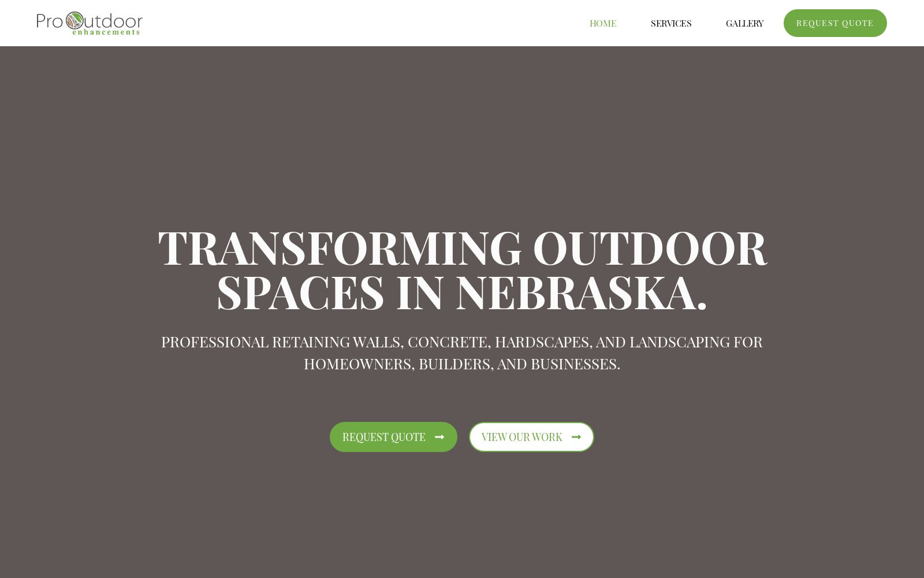Open the Home nav link
Screen dimensions: 924x578
(603, 23)
